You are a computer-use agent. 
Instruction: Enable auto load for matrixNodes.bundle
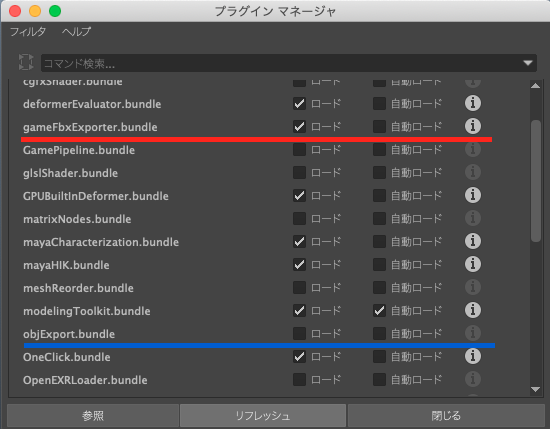[x=379, y=219]
